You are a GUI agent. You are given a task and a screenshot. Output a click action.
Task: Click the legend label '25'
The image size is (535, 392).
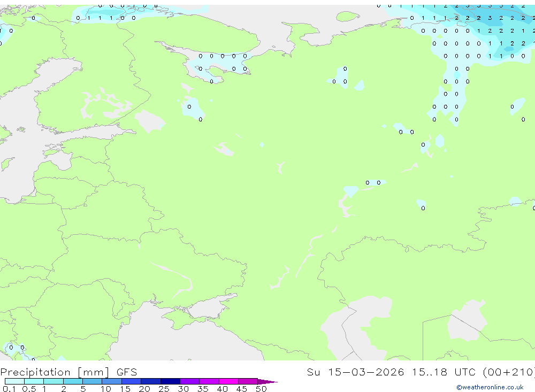pyautogui.click(x=164, y=389)
